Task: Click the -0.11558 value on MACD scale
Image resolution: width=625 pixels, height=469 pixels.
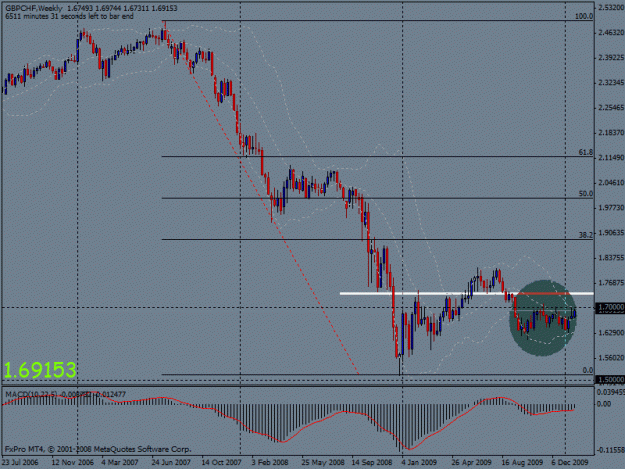Action: (610, 450)
